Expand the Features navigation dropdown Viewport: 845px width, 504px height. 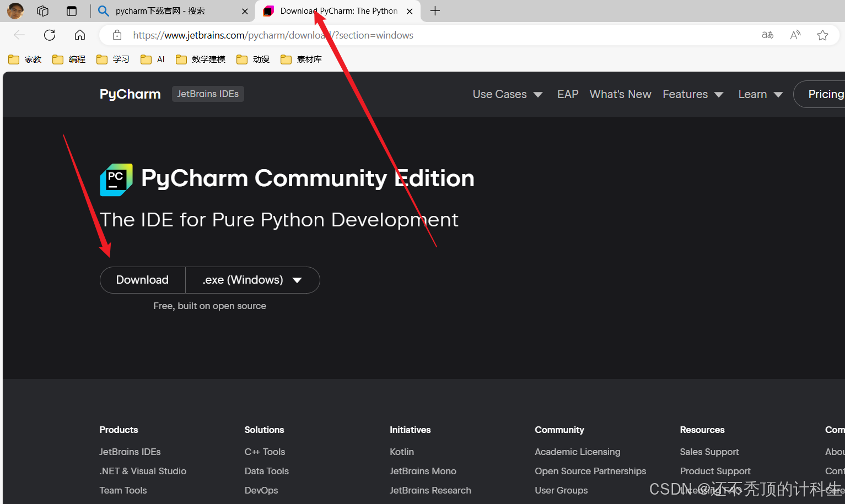[692, 94]
